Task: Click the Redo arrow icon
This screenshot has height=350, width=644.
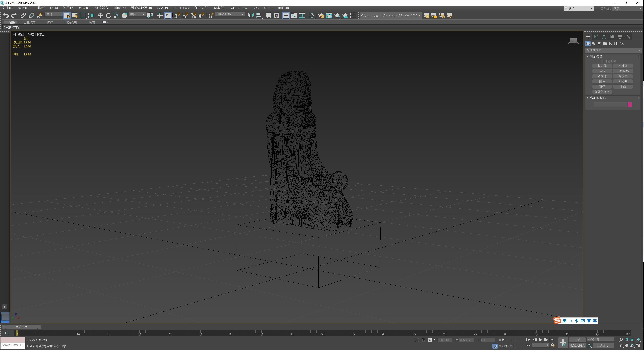Action: (x=14, y=15)
